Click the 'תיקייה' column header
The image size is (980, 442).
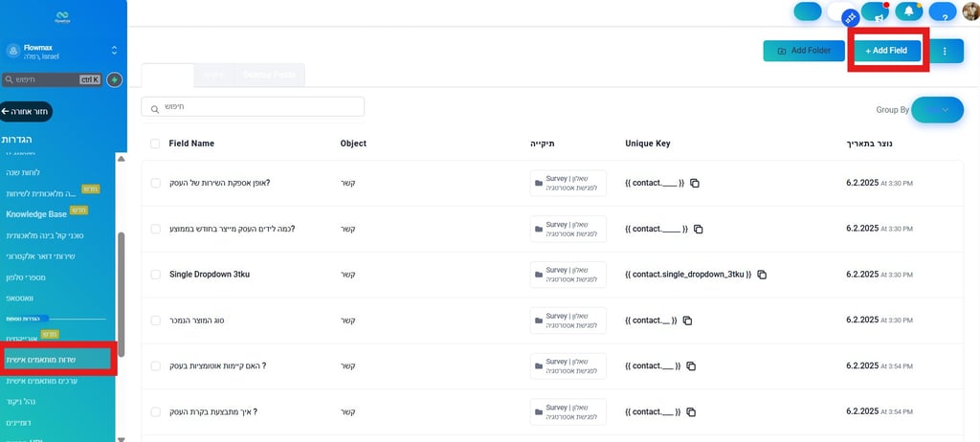click(543, 144)
